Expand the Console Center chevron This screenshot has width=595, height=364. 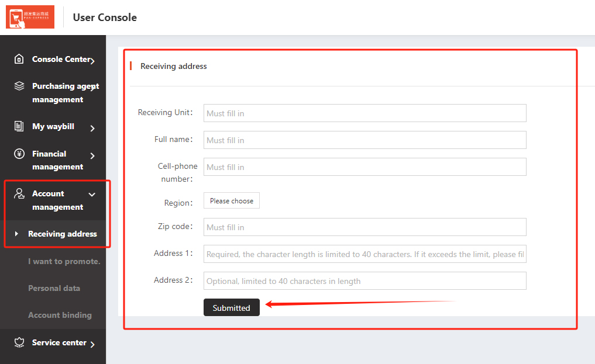click(92, 61)
